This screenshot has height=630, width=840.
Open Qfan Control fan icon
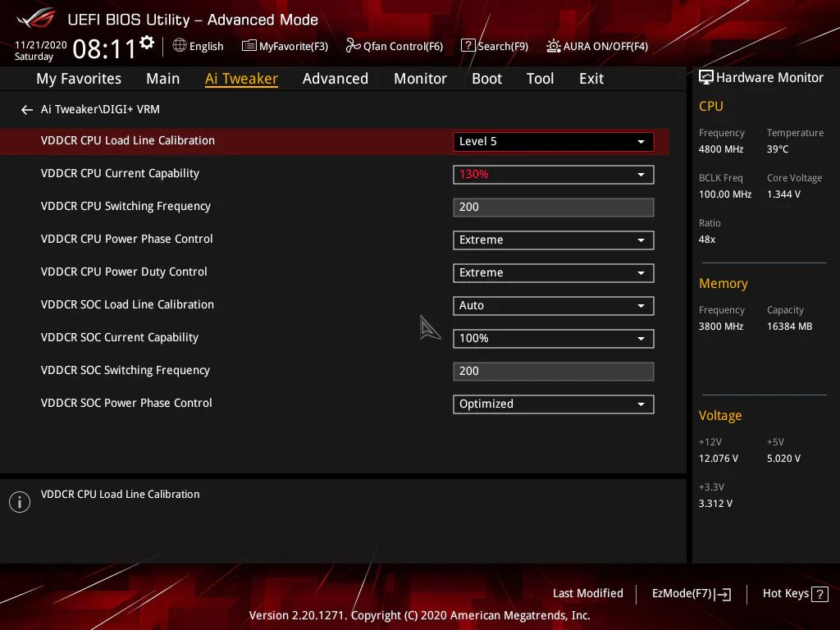(353, 46)
